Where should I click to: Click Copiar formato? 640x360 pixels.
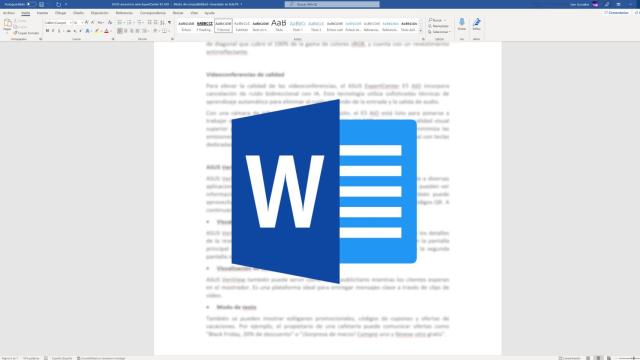(x=27, y=33)
